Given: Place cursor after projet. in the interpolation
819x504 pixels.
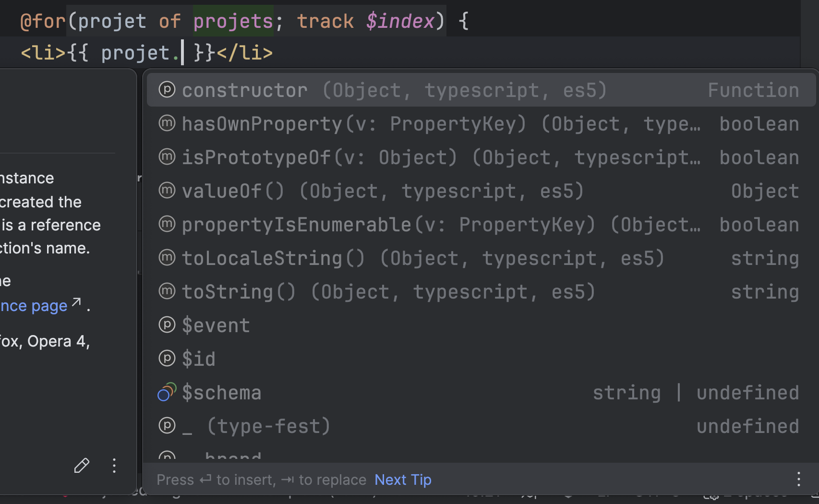Looking at the screenshot, I should (x=183, y=53).
